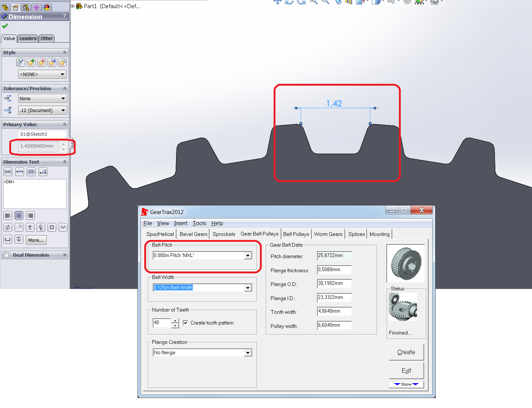Toggle the Create tooth pattern checkbox
This screenshot has width=532, height=408.
[185, 323]
